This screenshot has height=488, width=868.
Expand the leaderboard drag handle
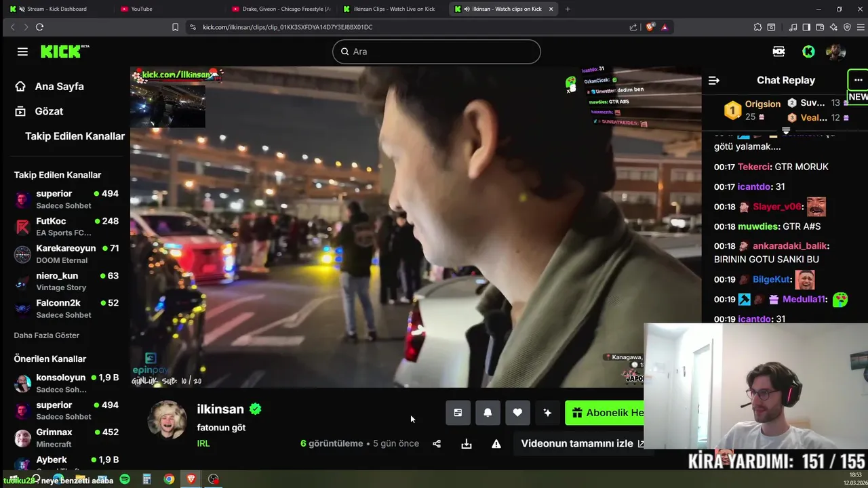786,130
